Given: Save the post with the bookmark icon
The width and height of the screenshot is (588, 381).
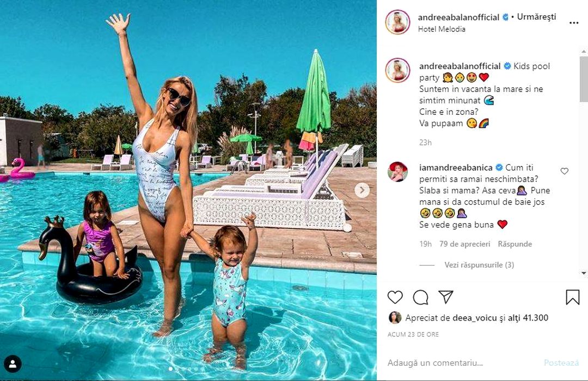Looking at the screenshot, I should tap(573, 297).
